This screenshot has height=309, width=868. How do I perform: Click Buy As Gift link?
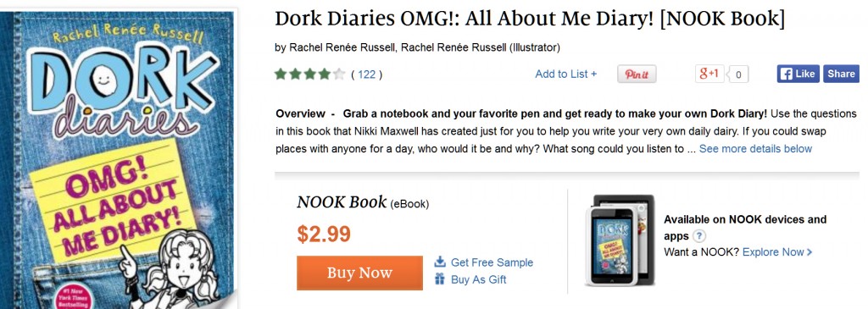pyautogui.click(x=478, y=279)
